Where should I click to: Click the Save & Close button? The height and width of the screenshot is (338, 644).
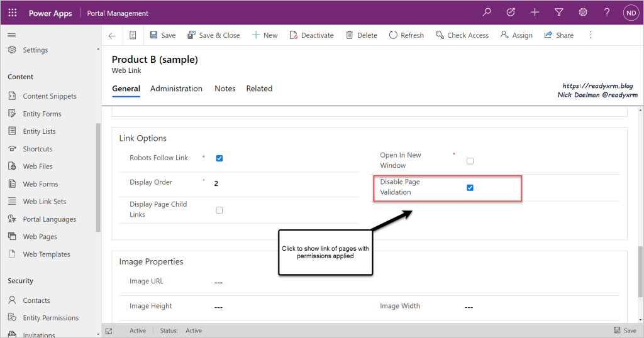pyautogui.click(x=214, y=36)
